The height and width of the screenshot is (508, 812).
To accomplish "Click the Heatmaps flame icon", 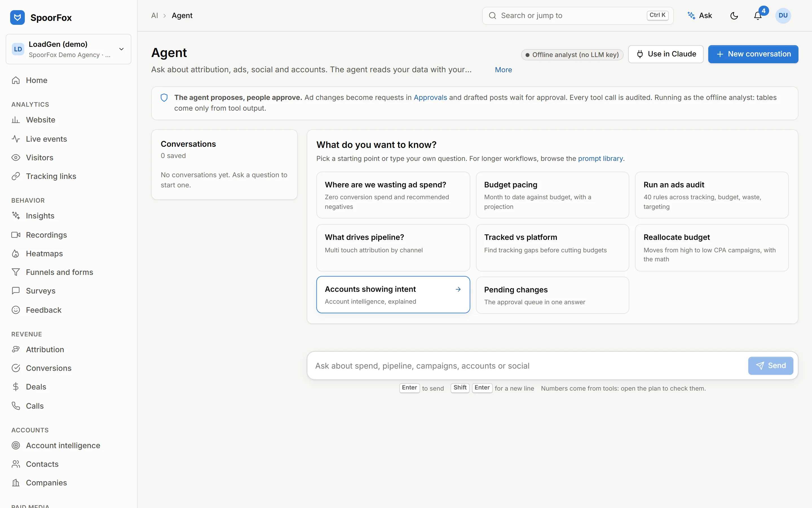I will click(16, 254).
